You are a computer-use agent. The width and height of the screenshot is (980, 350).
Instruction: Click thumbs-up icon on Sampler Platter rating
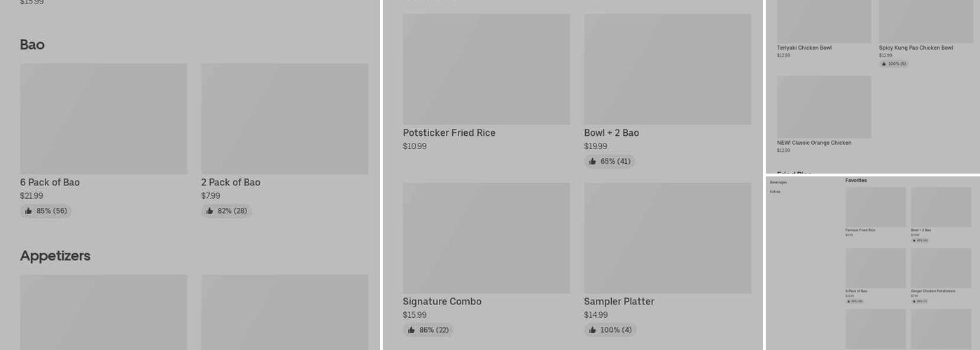tap(592, 330)
